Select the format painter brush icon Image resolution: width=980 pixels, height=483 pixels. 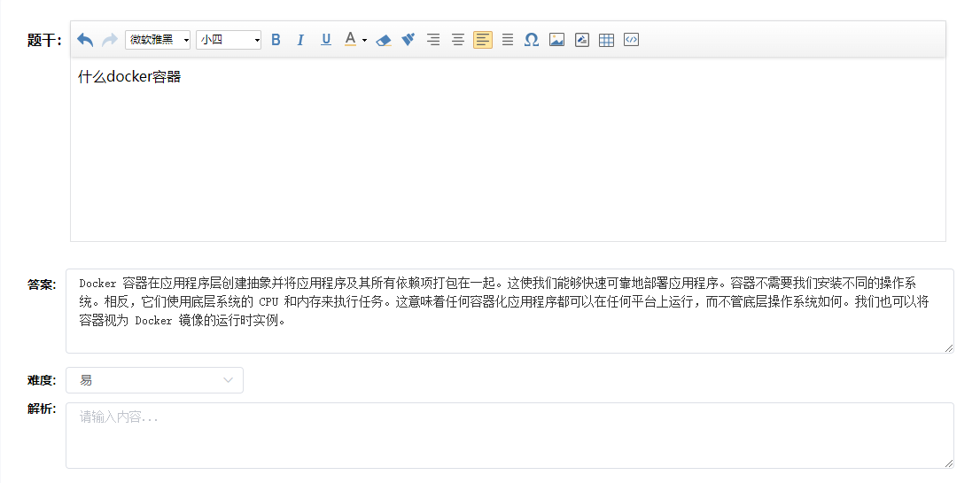[x=408, y=40]
